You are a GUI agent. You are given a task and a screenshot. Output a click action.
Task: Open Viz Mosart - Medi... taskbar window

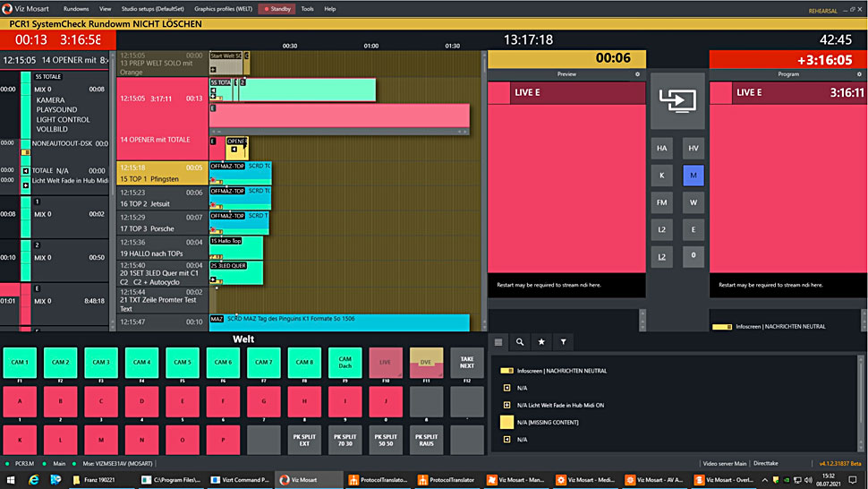coord(585,480)
